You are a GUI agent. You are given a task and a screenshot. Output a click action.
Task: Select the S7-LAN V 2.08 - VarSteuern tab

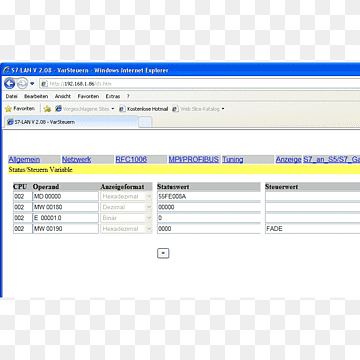pyautogui.click(x=71, y=122)
